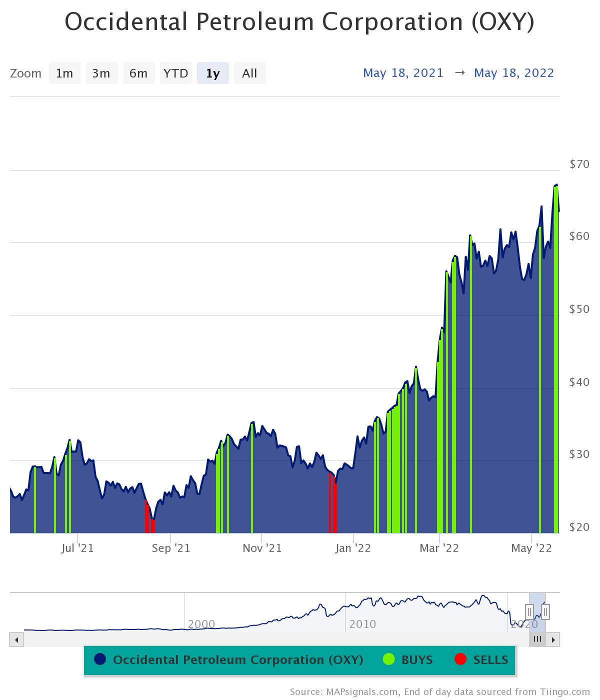The image size is (600, 700).
Task: Click the $50 price axis label
Action: click(579, 309)
